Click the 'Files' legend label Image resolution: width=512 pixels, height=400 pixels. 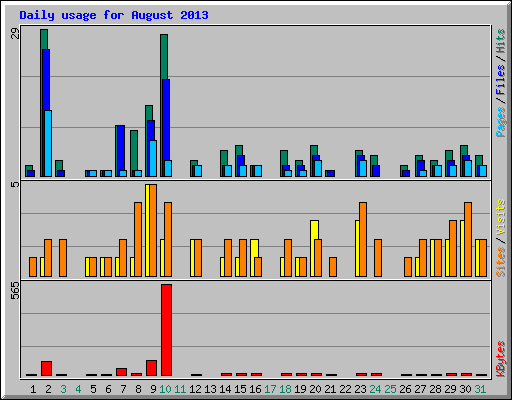pos(500,80)
